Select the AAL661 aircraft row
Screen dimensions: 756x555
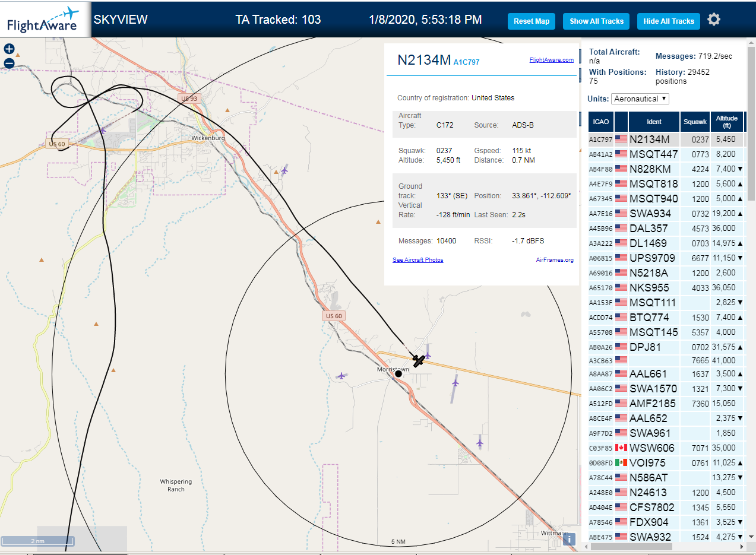(x=667, y=373)
